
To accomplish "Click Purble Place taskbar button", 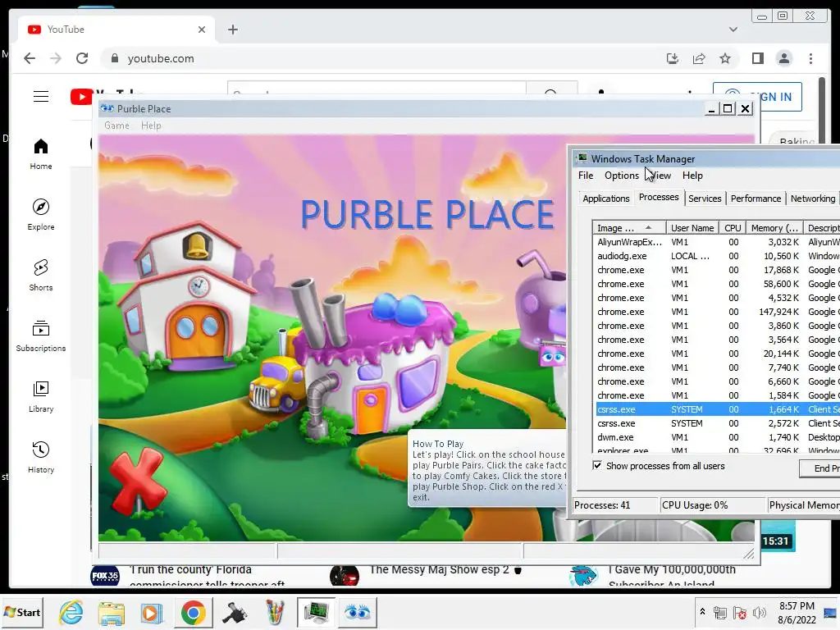I will [358, 612].
